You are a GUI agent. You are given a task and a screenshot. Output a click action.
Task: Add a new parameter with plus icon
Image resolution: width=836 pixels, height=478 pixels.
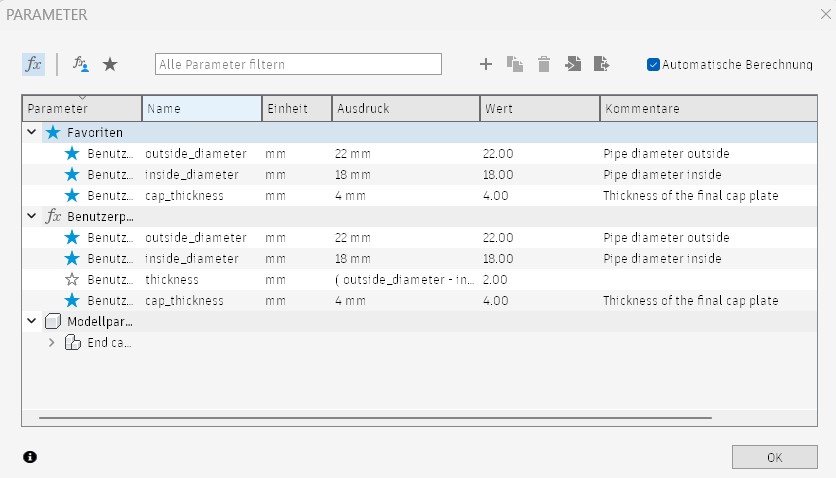486,64
